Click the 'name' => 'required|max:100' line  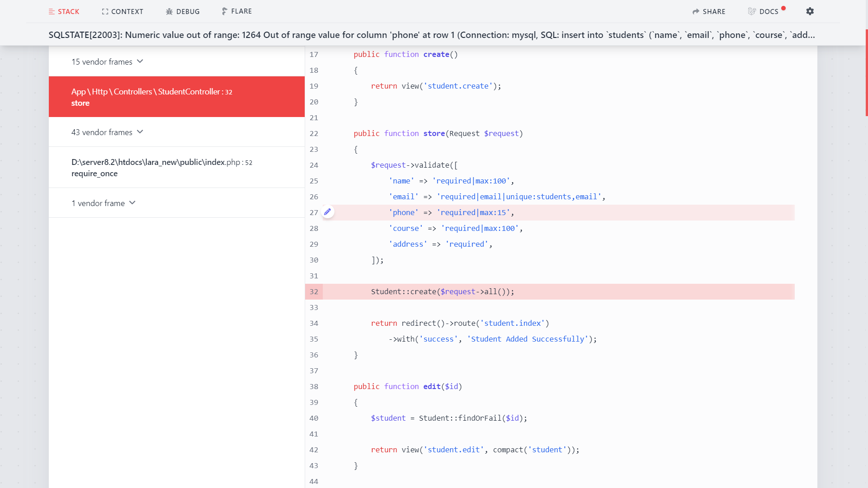point(451,181)
